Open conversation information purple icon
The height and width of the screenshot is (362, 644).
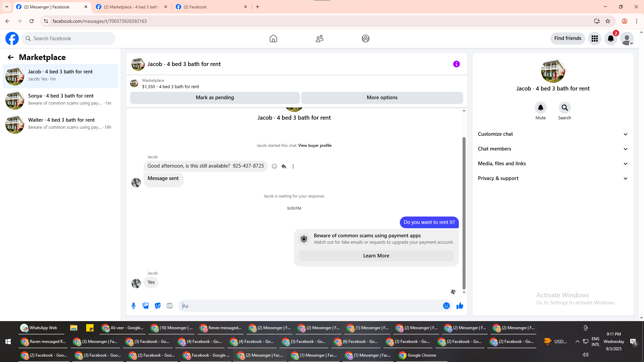point(457,64)
